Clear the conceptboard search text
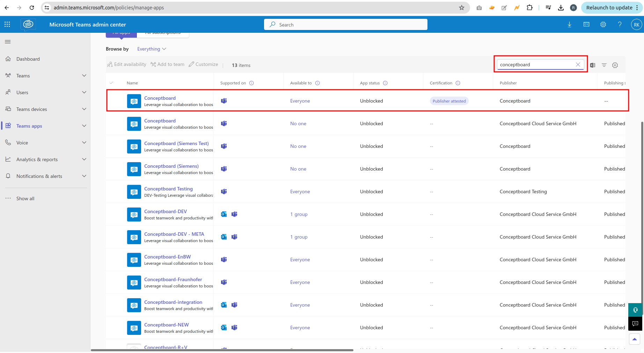 (x=578, y=65)
